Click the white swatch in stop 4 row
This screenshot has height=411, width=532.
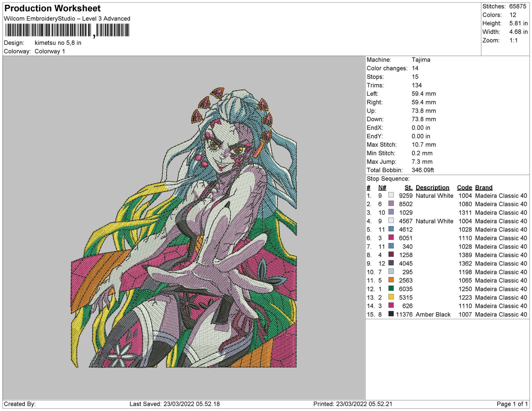click(x=391, y=221)
